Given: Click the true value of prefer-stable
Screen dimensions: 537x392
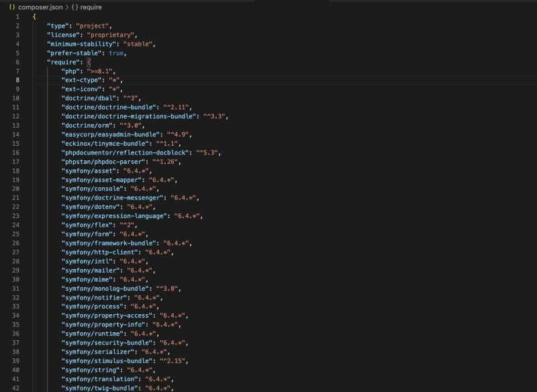Looking at the screenshot, I should (116, 53).
